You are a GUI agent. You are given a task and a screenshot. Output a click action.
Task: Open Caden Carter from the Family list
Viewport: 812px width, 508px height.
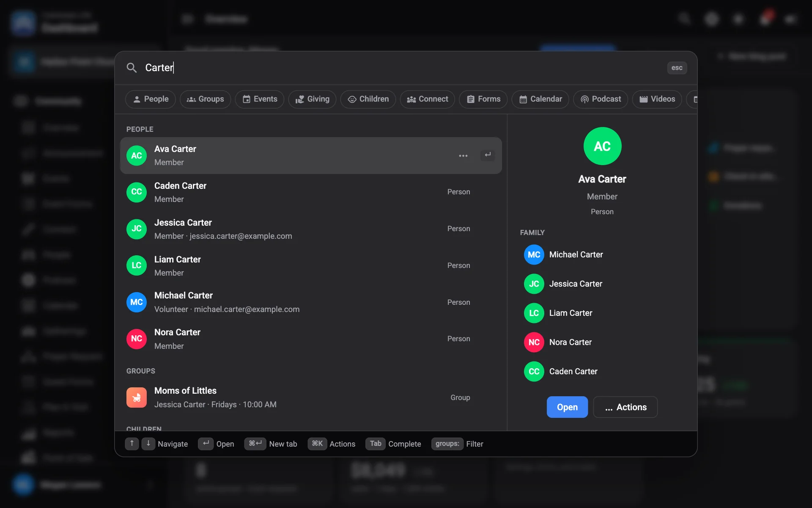click(602, 371)
